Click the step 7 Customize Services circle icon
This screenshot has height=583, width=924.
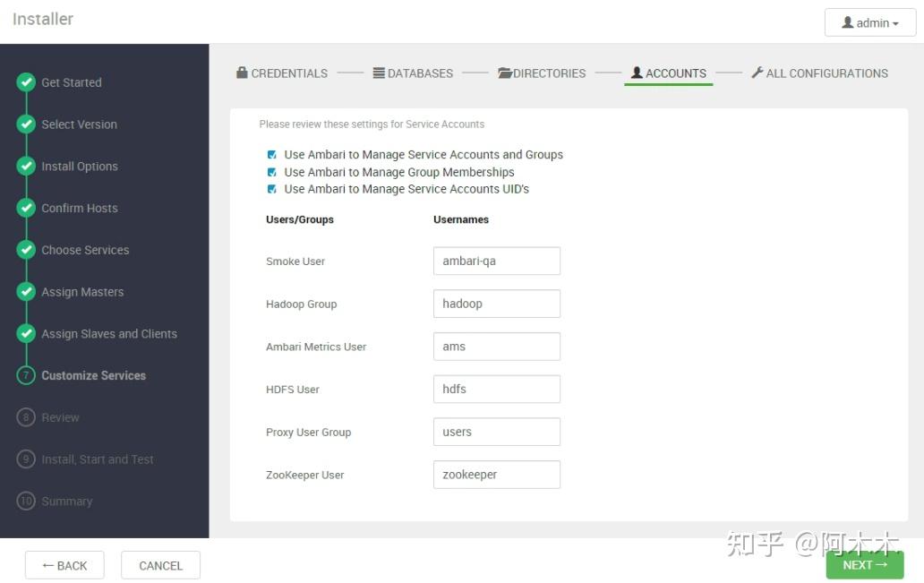[26, 375]
